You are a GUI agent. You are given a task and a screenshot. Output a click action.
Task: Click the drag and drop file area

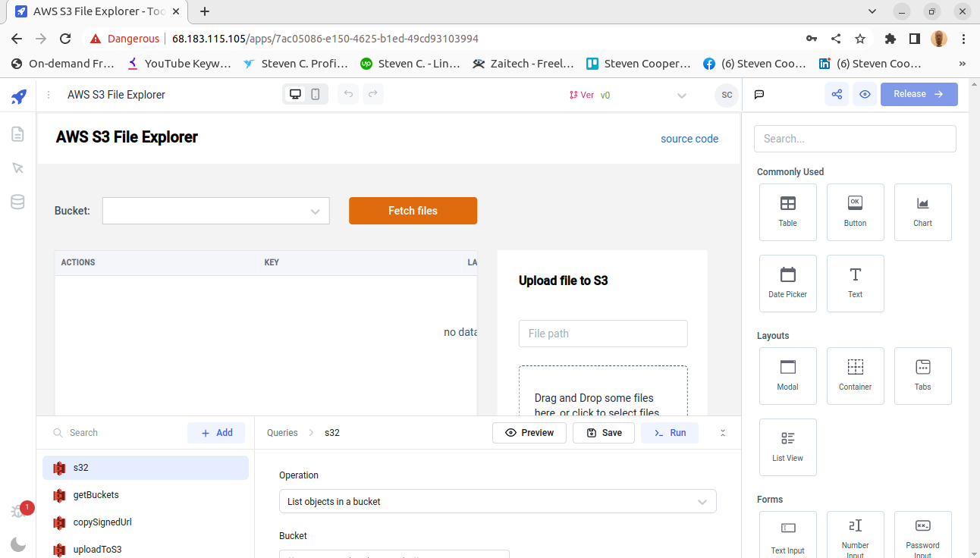click(x=603, y=391)
